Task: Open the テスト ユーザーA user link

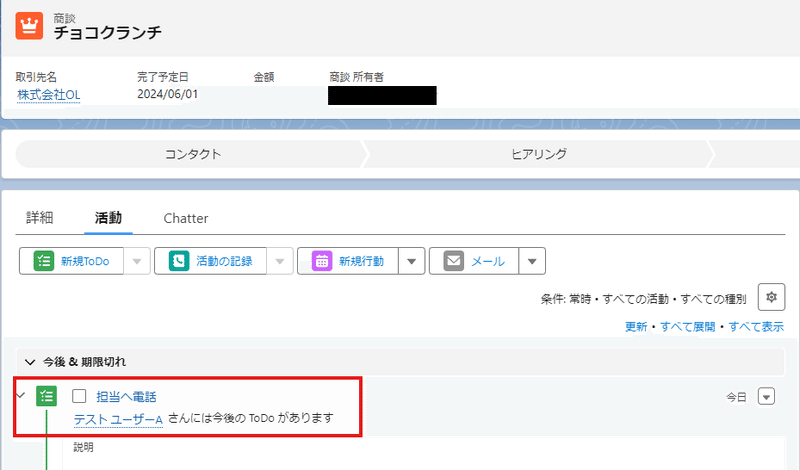Action: point(118,419)
